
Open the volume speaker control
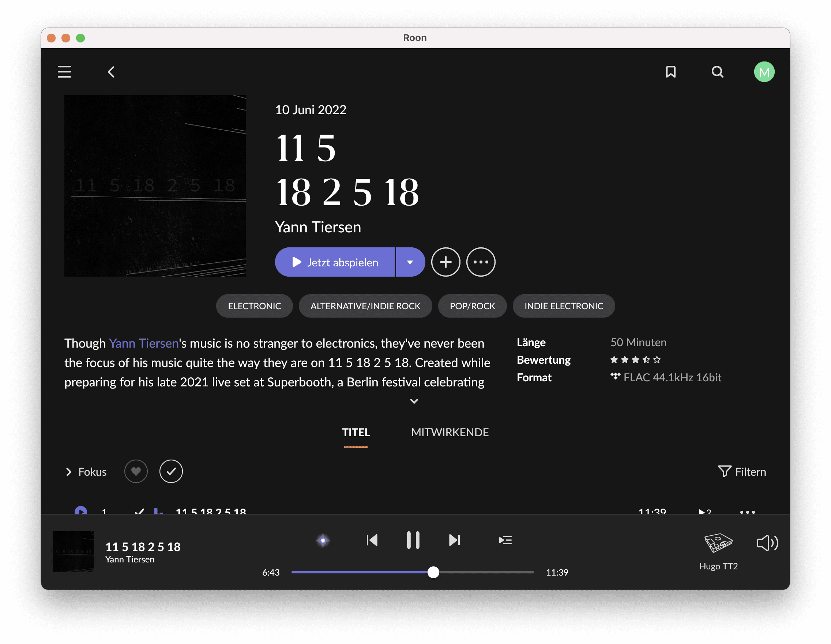767,543
